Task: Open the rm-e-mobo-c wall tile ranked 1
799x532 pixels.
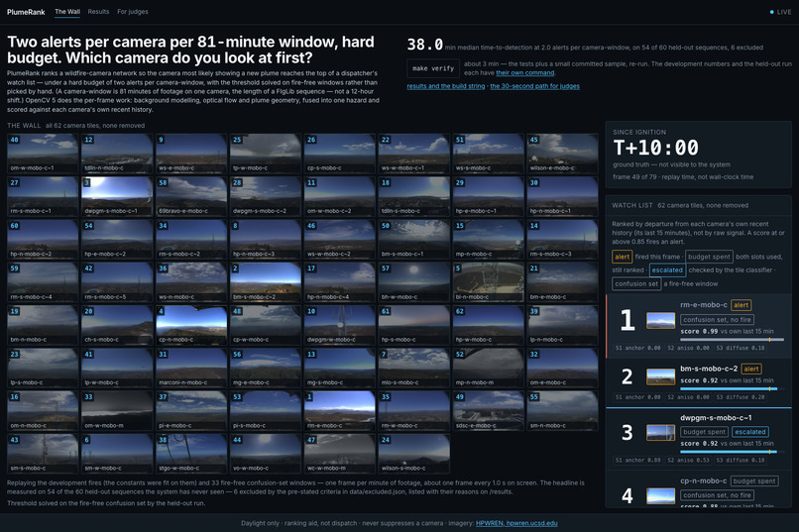Action: tap(340, 411)
